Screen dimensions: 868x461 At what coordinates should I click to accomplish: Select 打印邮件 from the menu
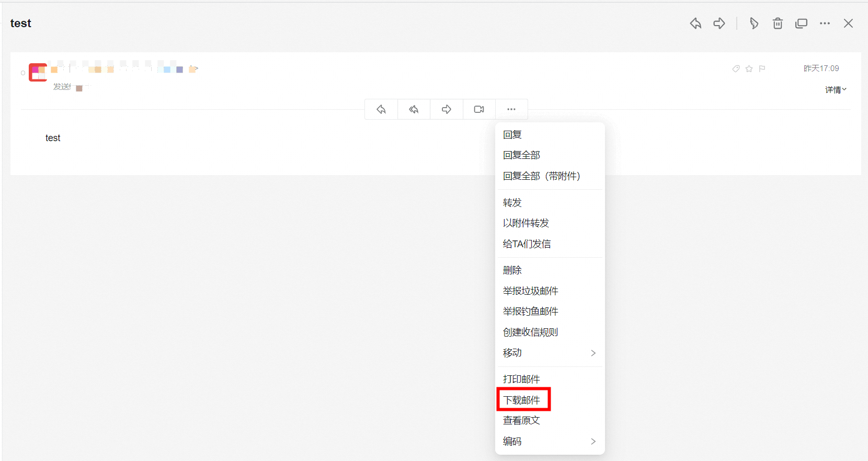pos(550,379)
